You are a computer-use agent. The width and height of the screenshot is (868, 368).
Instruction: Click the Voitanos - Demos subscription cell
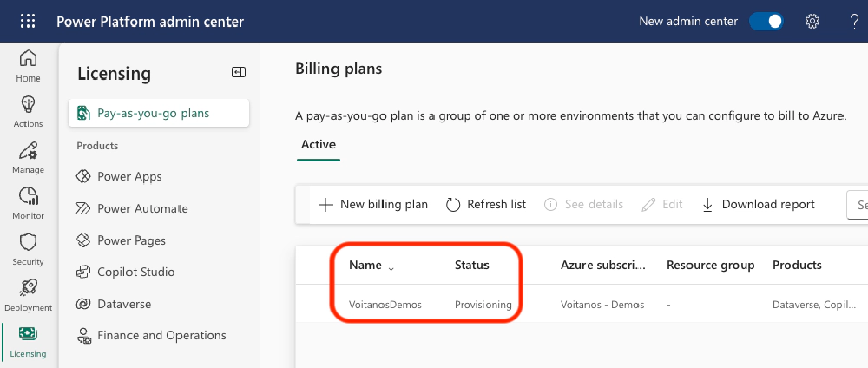point(602,305)
